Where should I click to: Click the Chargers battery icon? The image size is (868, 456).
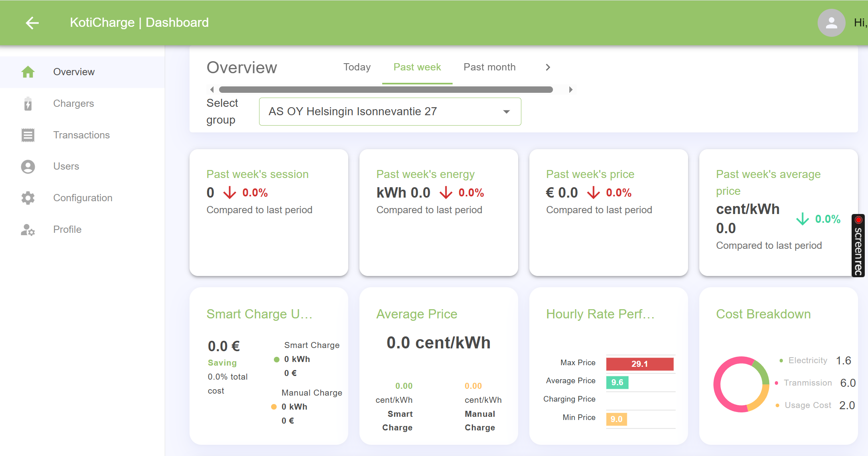28,104
